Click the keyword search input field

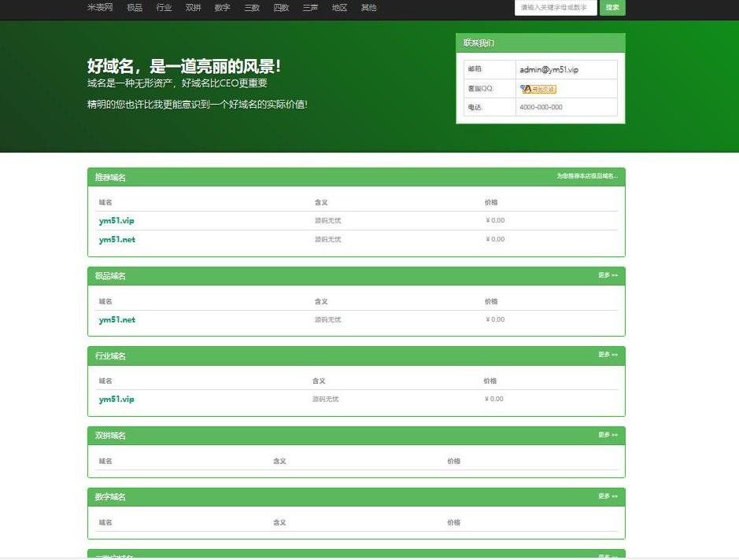(x=554, y=7)
